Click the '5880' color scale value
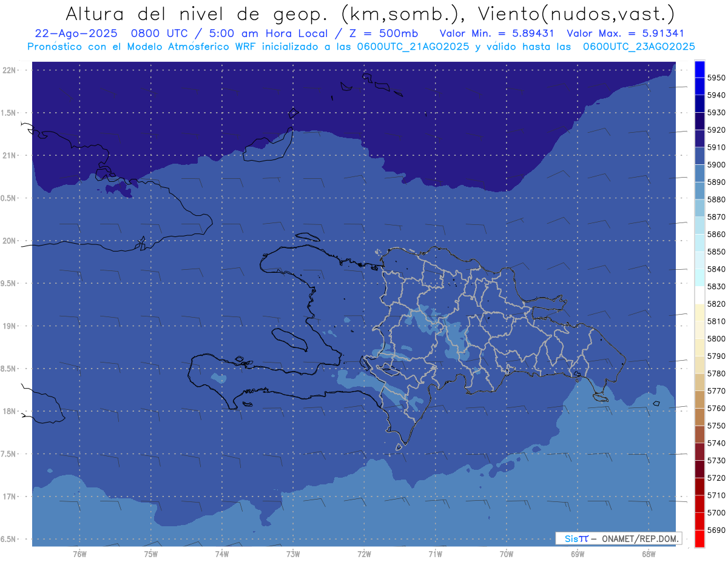This screenshot has width=728, height=562. coord(716,199)
